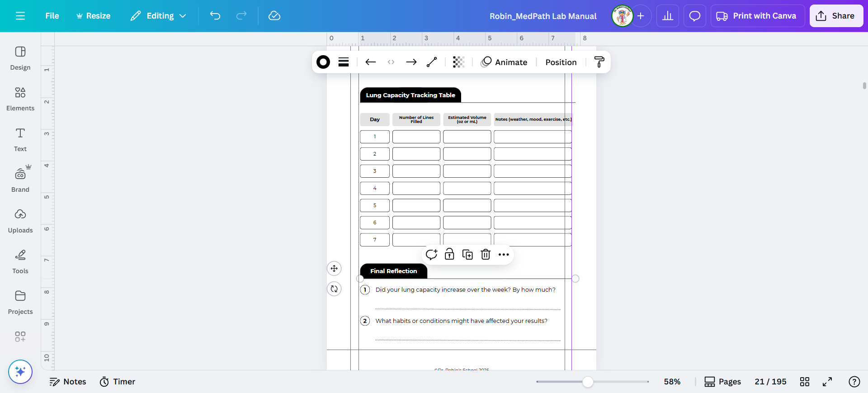Viewport: 868px width, 393px height.
Task: Select the line start arrow option
Action: (x=371, y=62)
